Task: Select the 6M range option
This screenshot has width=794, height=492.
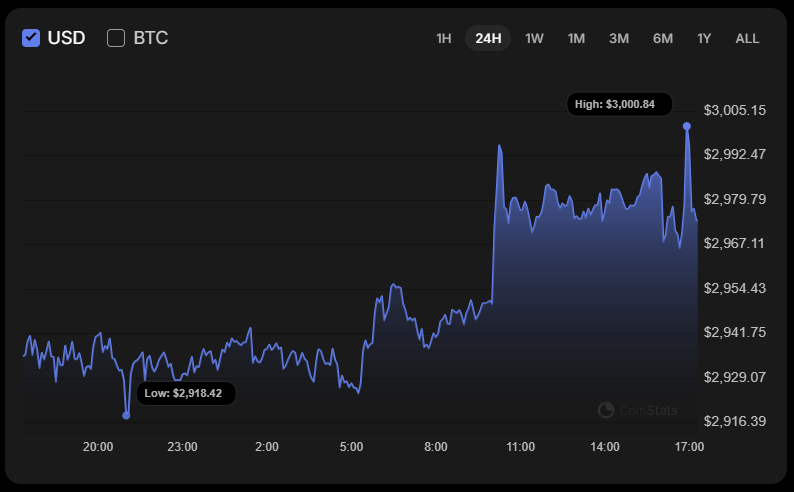Action: tap(663, 38)
